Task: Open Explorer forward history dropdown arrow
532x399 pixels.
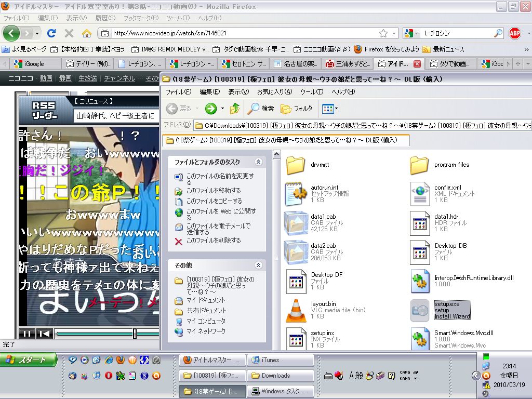Action: (222, 109)
